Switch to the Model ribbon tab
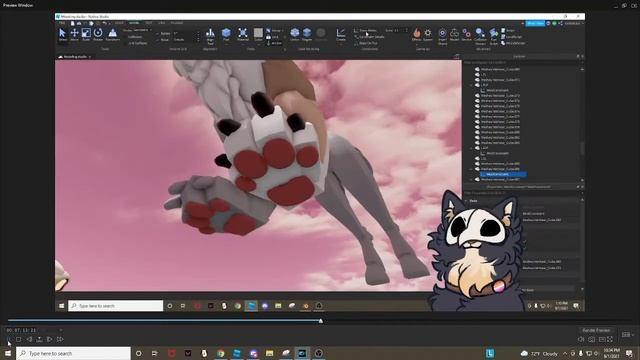This screenshot has width=640, height=360. tap(134, 23)
